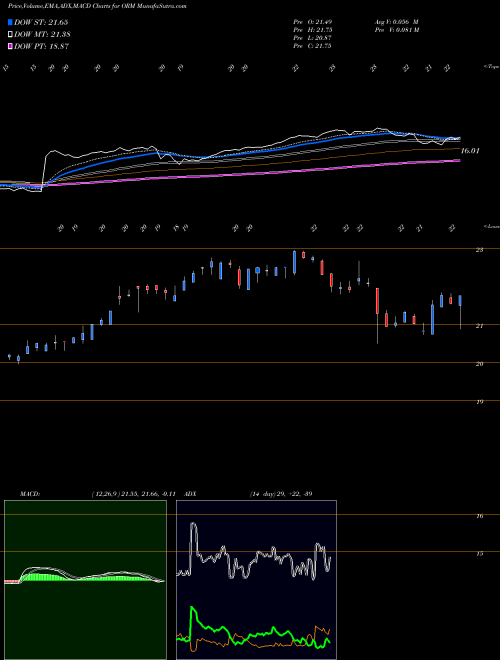Click the 'Pre C: 21.75' value

[x=312, y=46]
